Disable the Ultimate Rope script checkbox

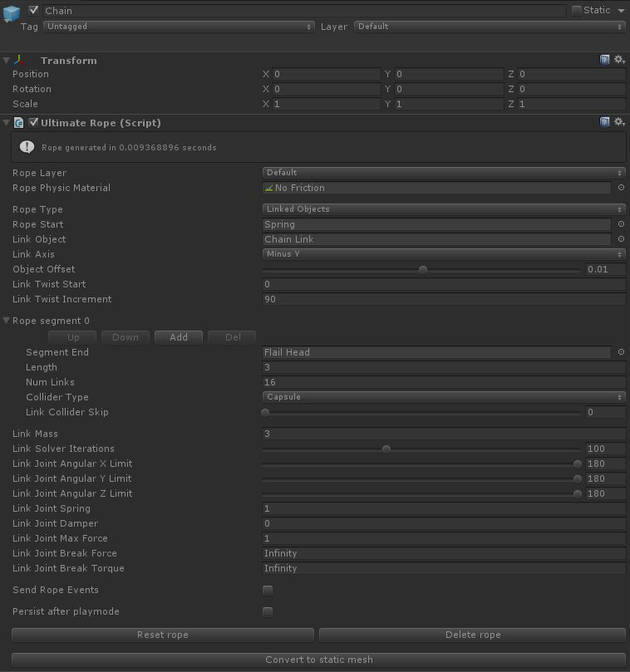click(x=33, y=123)
